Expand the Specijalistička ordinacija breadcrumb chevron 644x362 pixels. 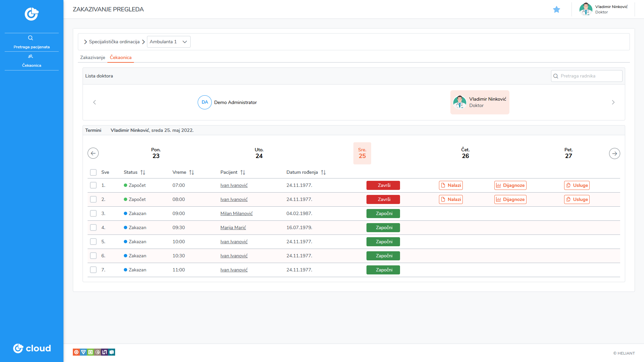[x=86, y=42]
